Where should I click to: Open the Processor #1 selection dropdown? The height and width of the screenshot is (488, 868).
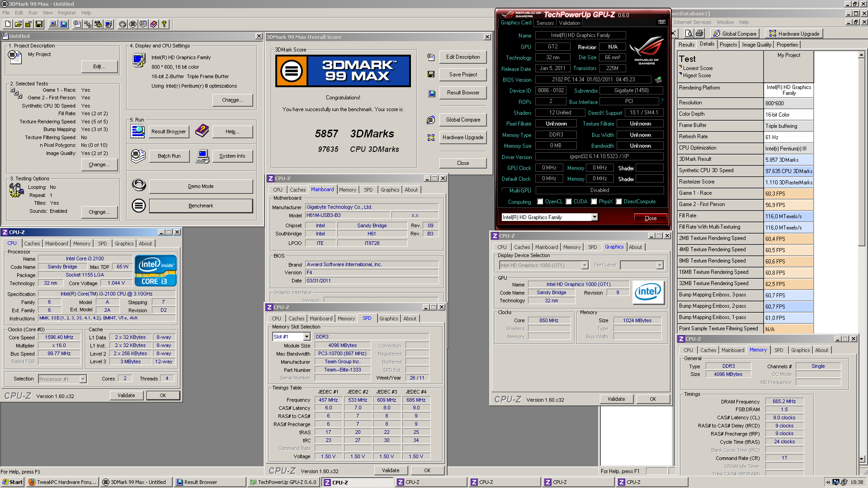[83, 379]
